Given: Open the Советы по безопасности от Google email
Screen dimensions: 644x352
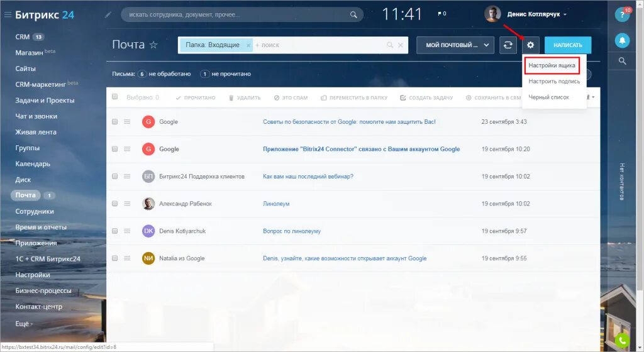Looking at the screenshot, I should (x=349, y=122).
